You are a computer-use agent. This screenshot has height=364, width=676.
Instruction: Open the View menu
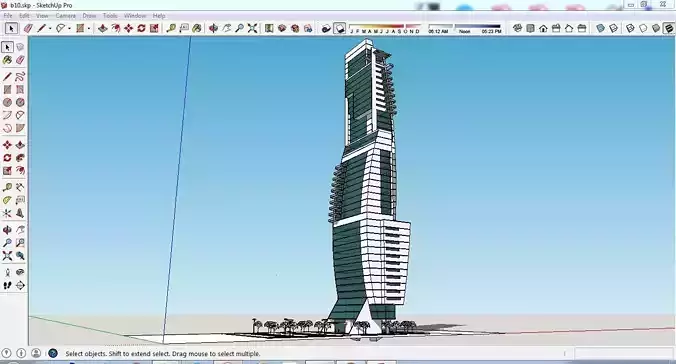42,16
